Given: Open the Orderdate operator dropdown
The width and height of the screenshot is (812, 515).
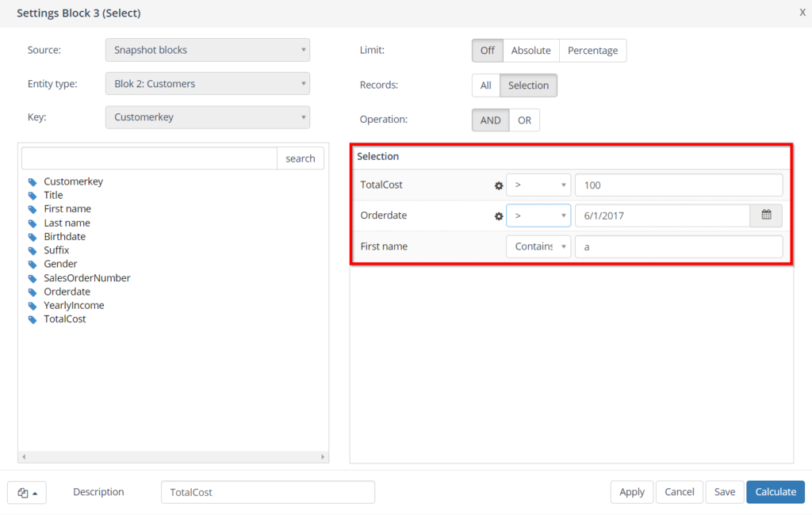Looking at the screenshot, I should 538,216.
